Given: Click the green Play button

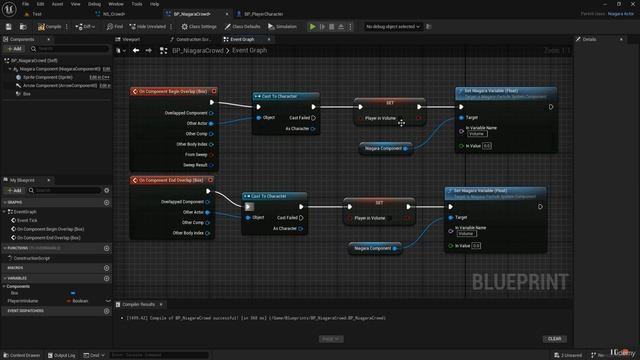Looking at the screenshot, I should click(312, 27).
